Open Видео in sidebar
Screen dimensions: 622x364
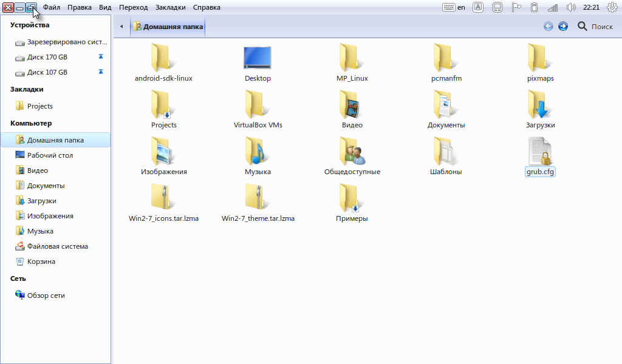[x=55, y=170]
